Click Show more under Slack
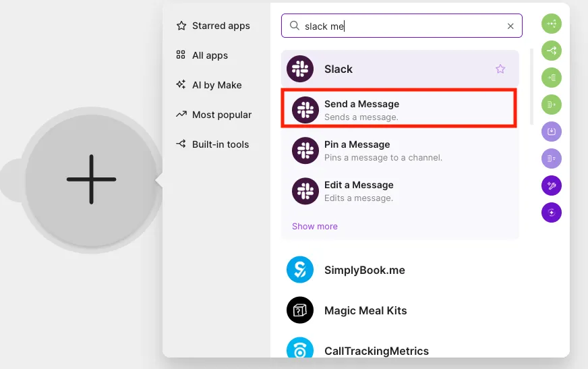This screenshot has width=588, height=369. coord(315,227)
